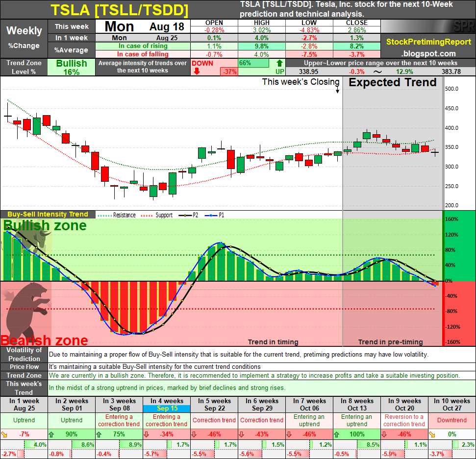This screenshot has height=459, width=476.
Task: Click the Volatility of Prediction row label
Action: pos(24,354)
